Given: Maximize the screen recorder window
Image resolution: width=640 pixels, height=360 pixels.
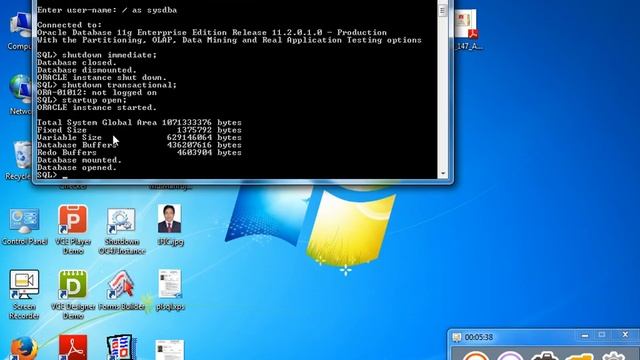Looking at the screenshot, I should click(x=602, y=335).
